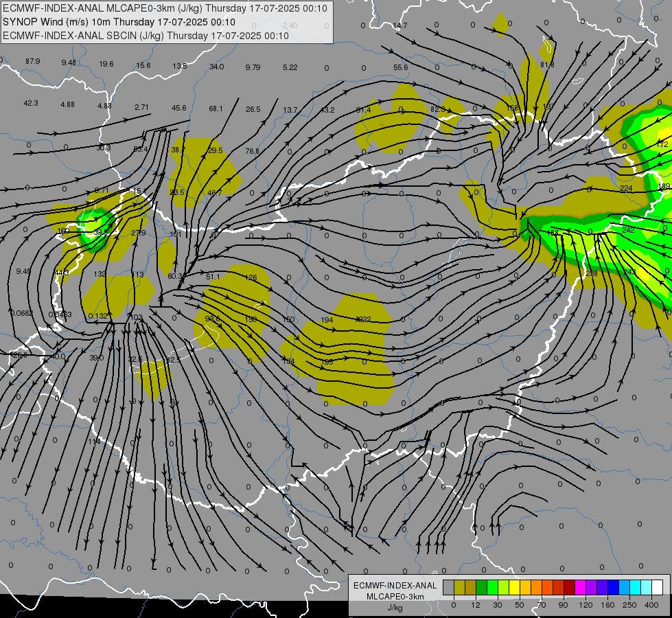Select the bright cyan legend swatch
Image resolution: width=672 pixels, height=618 pixels.
(636, 588)
